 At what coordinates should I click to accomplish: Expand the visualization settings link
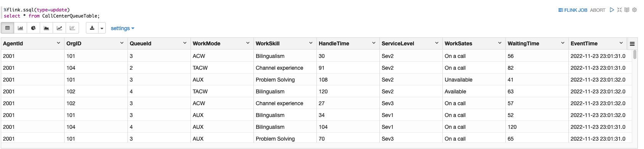(x=123, y=28)
